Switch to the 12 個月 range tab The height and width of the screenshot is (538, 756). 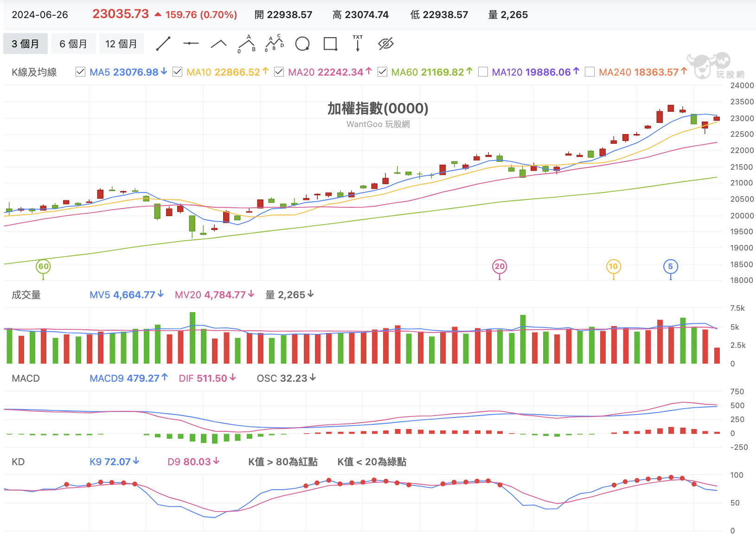pyautogui.click(x=121, y=44)
